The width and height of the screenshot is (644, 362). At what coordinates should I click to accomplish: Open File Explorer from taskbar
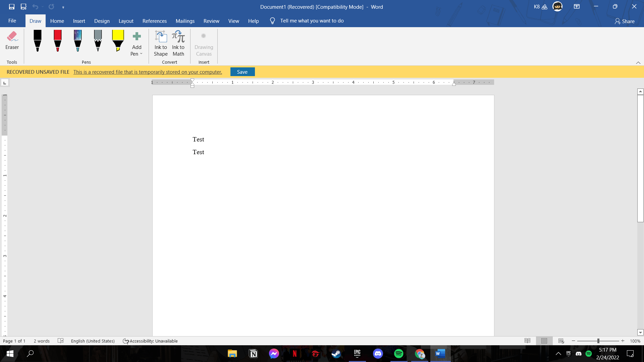(x=232, y=354)
